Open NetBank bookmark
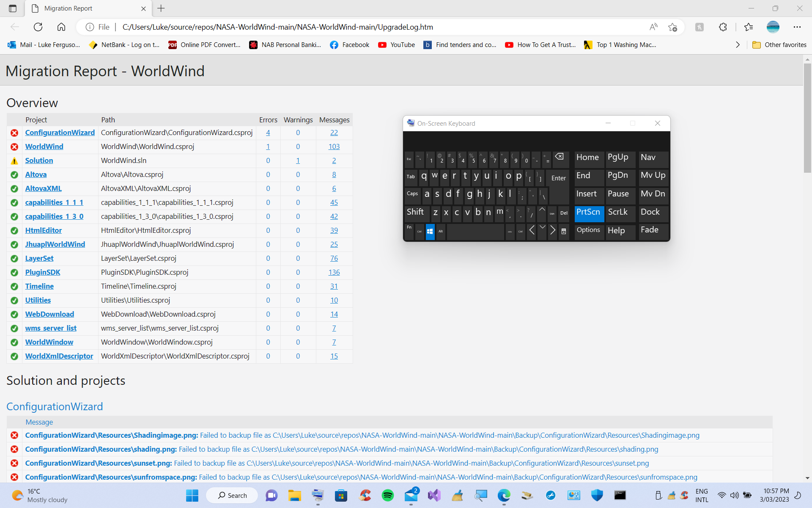812x508 pixels. [124, 45]
